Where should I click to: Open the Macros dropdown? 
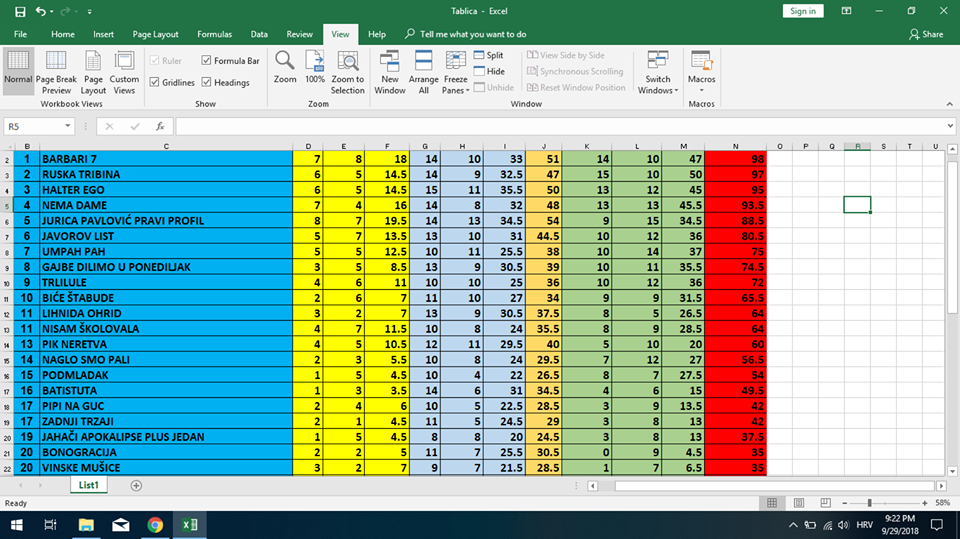click(701, 70)
